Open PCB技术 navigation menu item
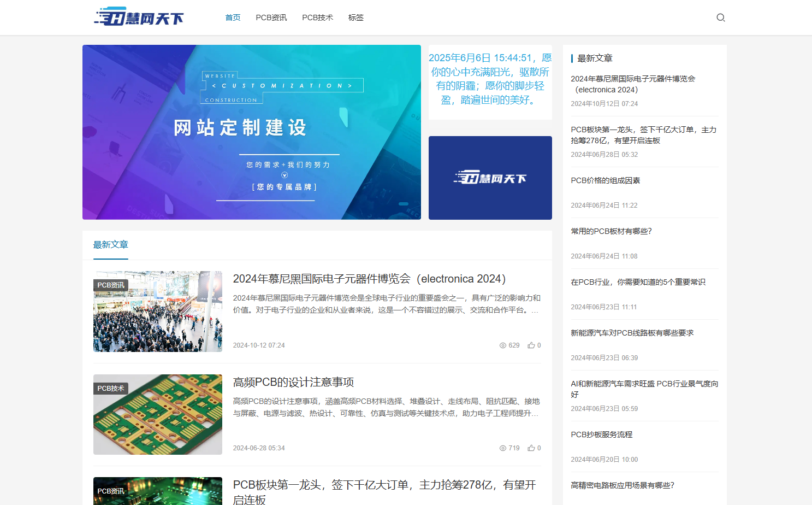Viewport: 812px width, 505px height. (317, 17)
